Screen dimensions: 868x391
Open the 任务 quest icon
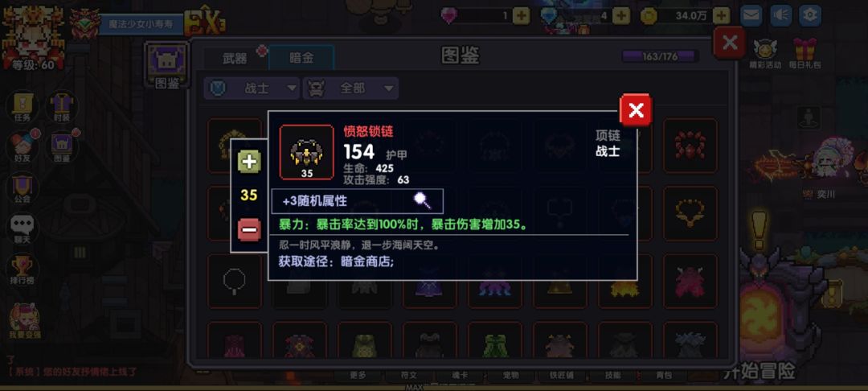click(x=23, y=106)
